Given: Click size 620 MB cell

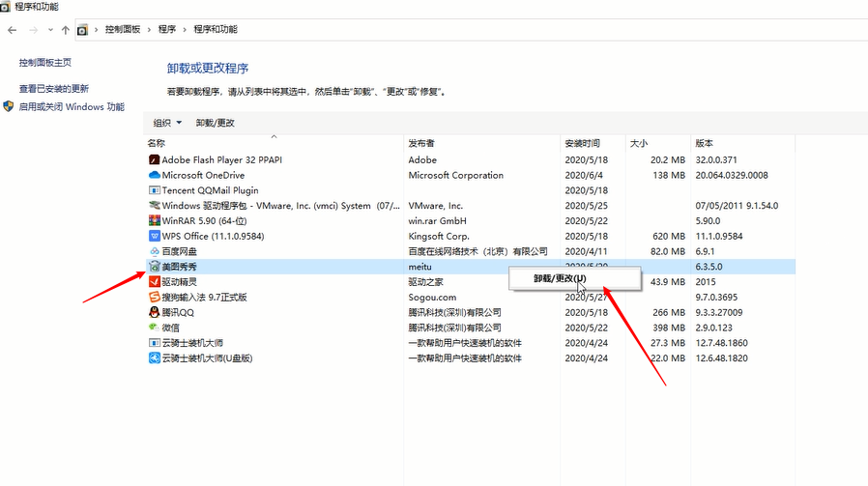Looking at the screenshot, I should (669, 237).
